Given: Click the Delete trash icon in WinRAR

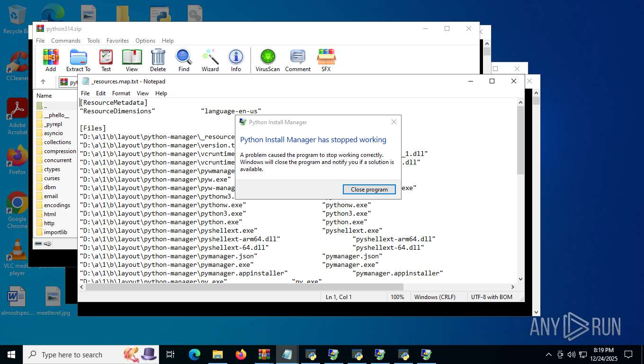Looking at the screenshot, I should click(158, 60).
